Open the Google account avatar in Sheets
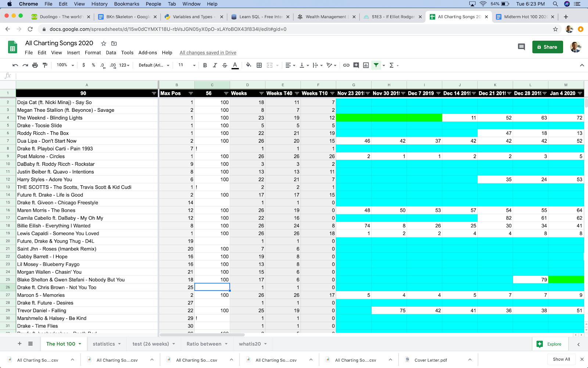Viewport: 588px width, 368px height. pos(576,47)
